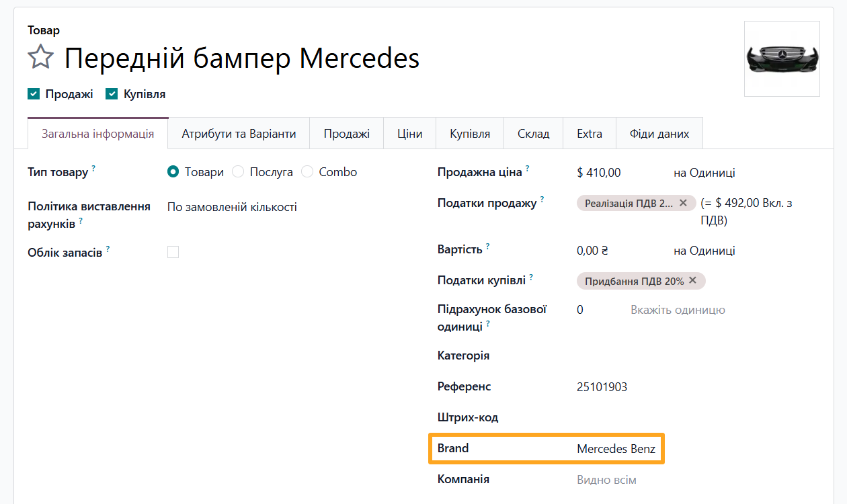Show help for Продажна ціна
The width and height of the screenshot is (847, 504).
click(x=528, y=168)
